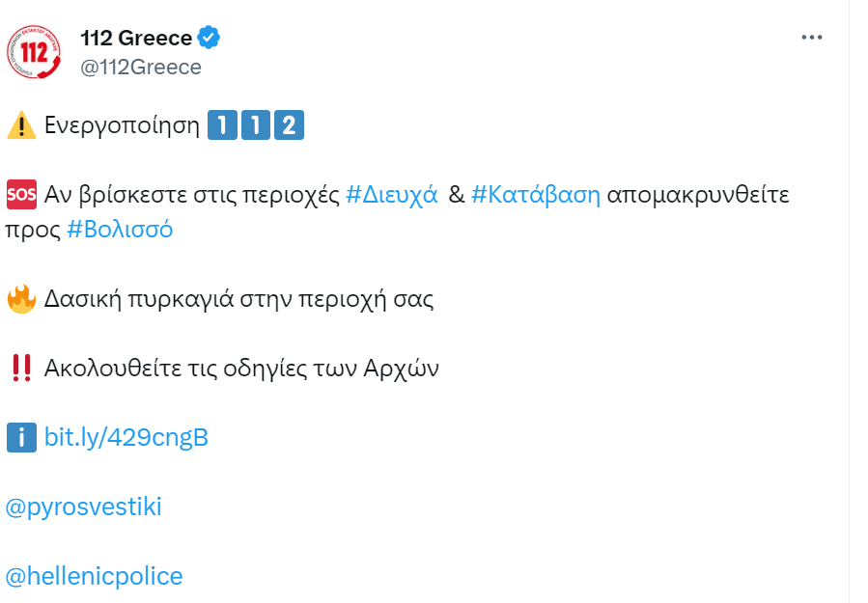Open the #Διευχά hashtag
The image size is (868, 603).
pyautogui.click(x=391, y=195)
